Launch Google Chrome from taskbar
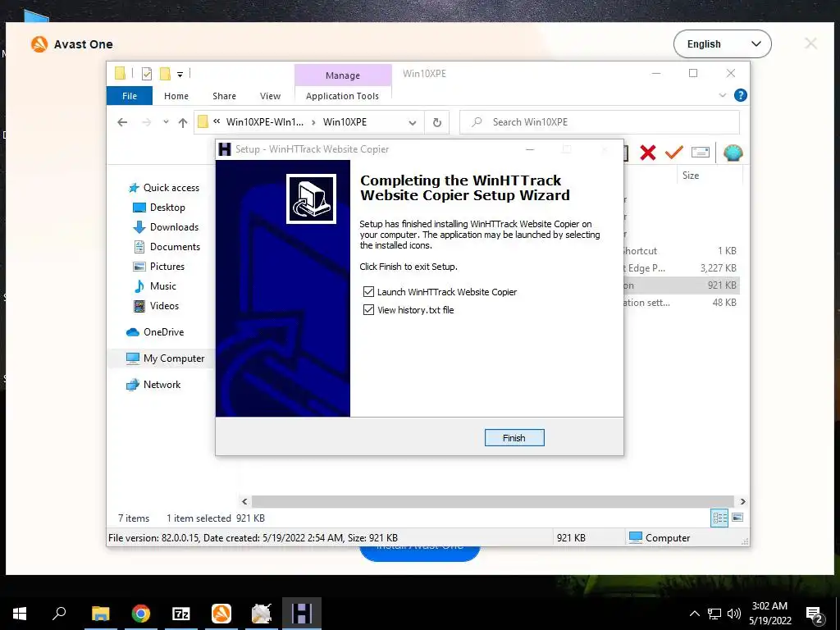The height and width of the screenshot is (630, 840). point(141,614)
